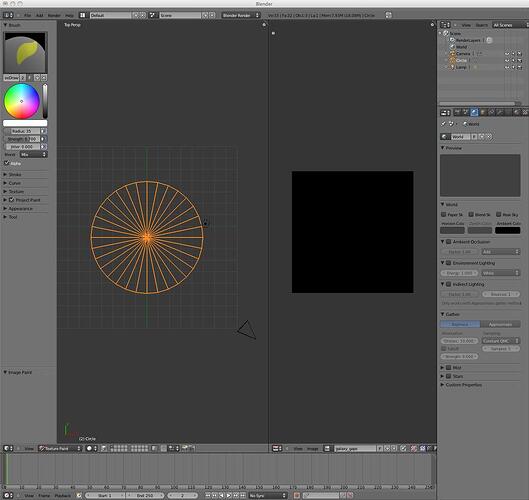Select the World properties tab icon

(474, 112)
